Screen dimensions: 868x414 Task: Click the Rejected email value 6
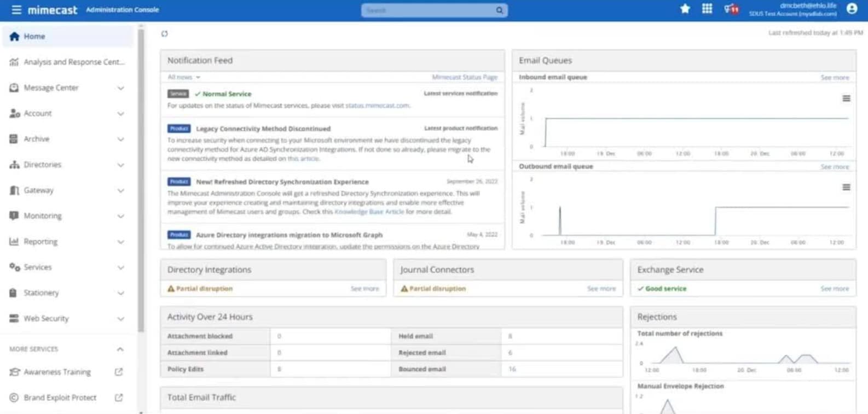pos(510,353)
